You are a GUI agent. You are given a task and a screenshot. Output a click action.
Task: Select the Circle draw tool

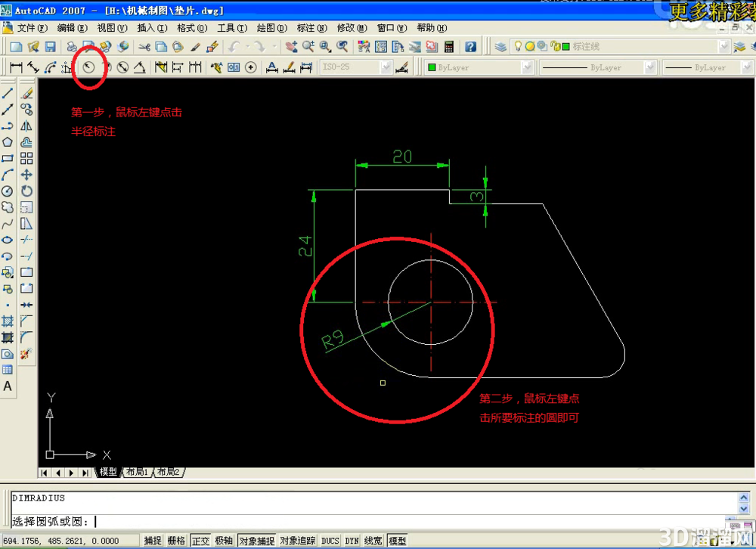8,191
